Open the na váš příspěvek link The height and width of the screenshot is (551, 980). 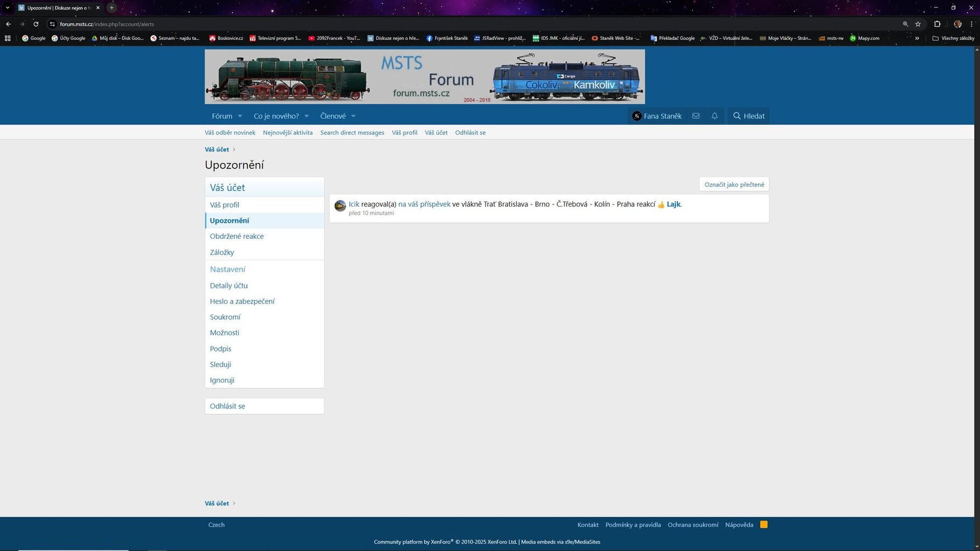(424, 204)
